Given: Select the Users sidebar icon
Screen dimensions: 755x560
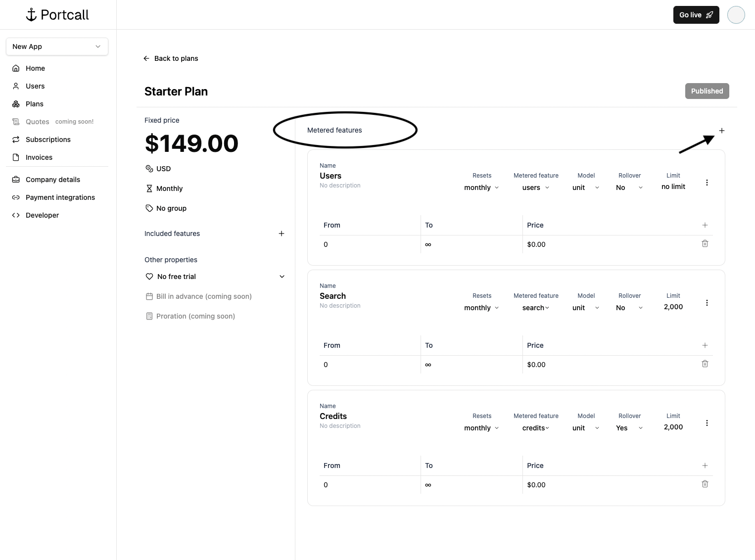Looking at the screenshot, I should coord(16,86).
